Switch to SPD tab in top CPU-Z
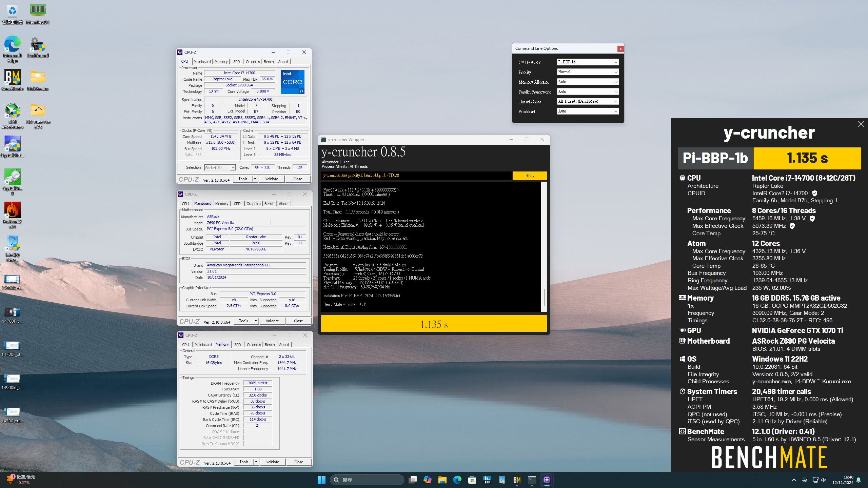The image size is (868, 488). point(237,62)
